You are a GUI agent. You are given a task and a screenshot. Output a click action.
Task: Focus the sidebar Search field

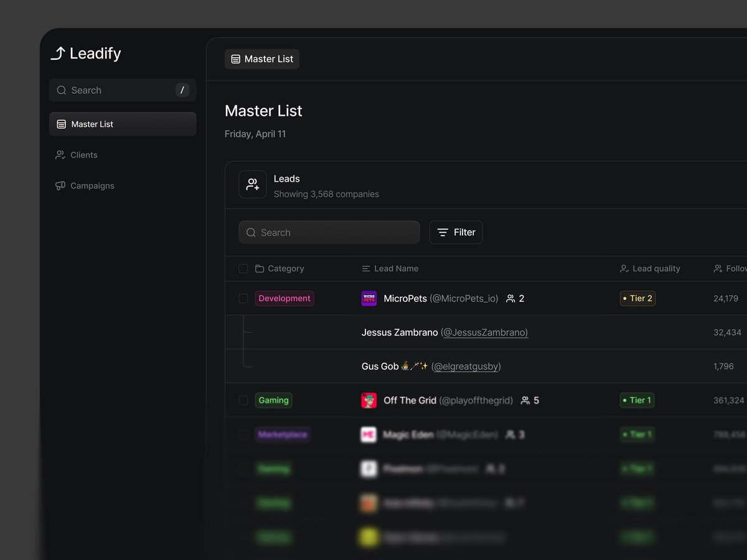click(x=123, y=90)
